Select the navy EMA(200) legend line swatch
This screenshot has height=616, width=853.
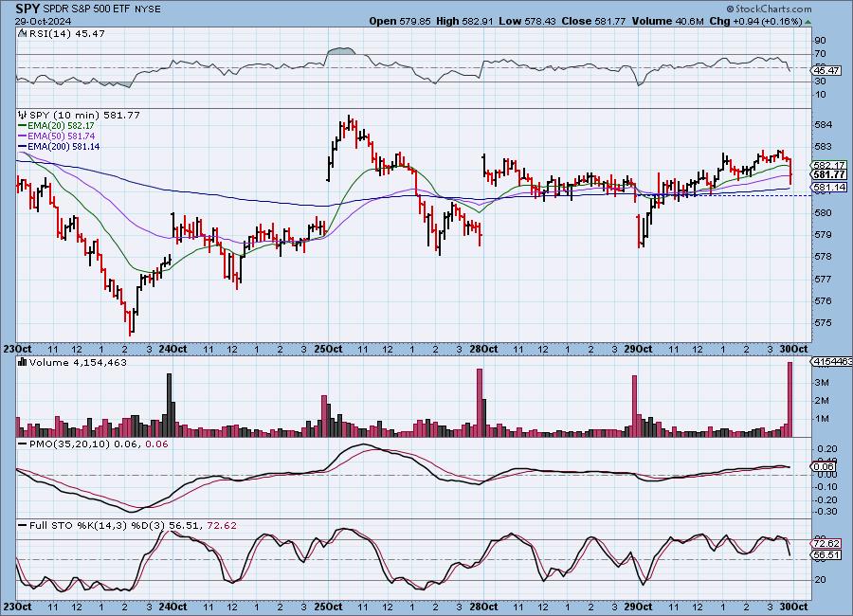[23, 146]
